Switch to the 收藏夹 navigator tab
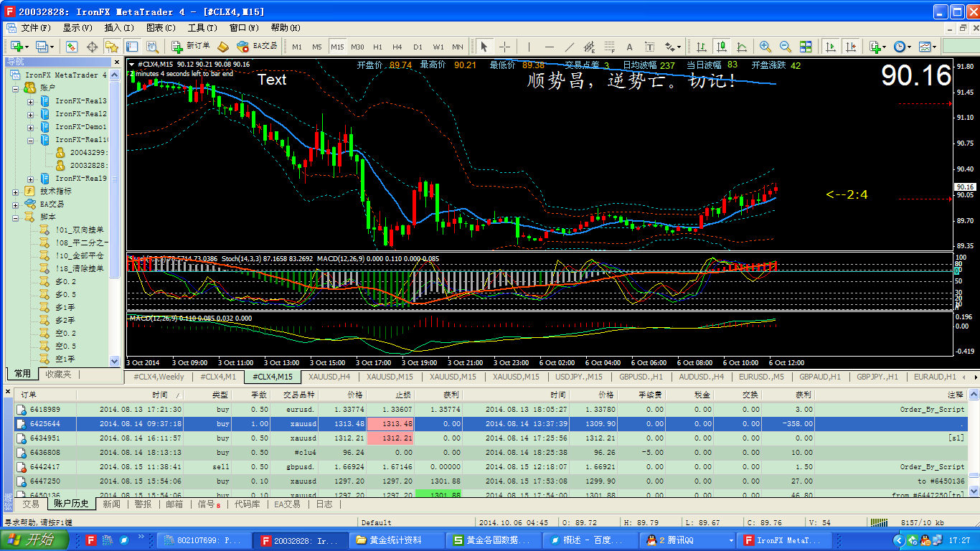Image resolution: width=980 pixels, height=551 pixels. pyautogui.click(x=58, y=374)
